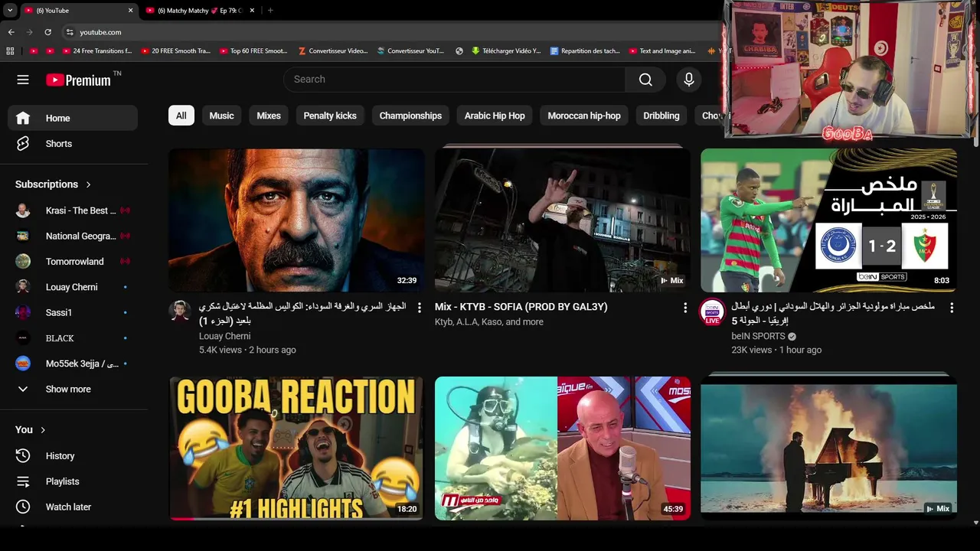Play the mustached man 32:39 thumbnail
Image resolution: width=980 pixels, height=551 pixels.
pyautogui.click(x=296, y=220)
